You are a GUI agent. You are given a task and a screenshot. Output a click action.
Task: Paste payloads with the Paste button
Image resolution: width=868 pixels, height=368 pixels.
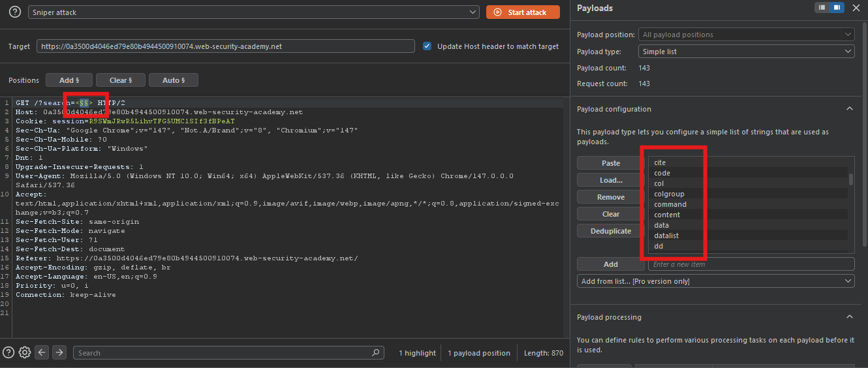611,163
